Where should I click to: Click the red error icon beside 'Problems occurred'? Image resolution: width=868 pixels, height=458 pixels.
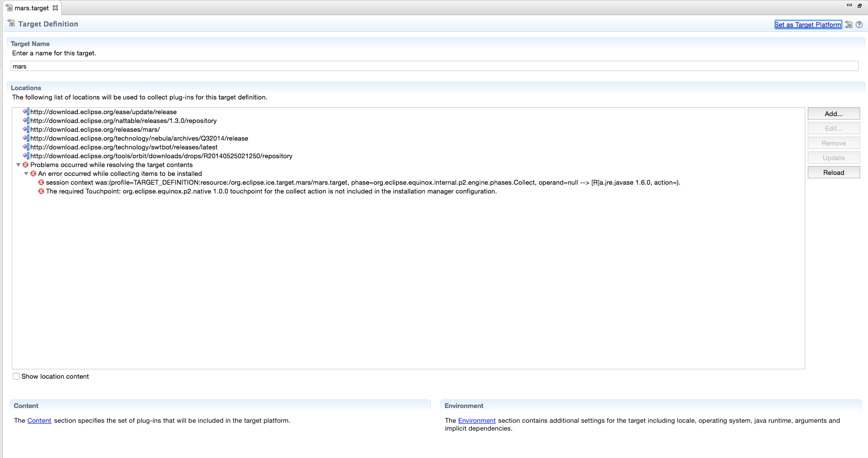click(x=25, y=165)
